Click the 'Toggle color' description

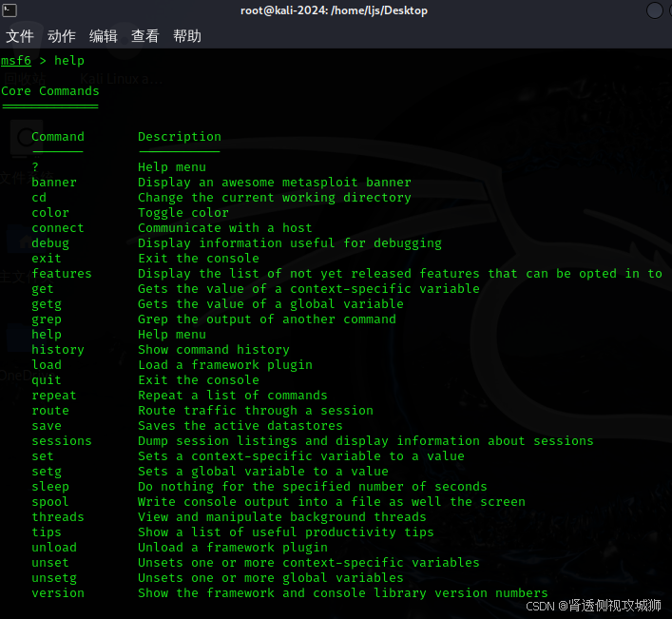183,213
